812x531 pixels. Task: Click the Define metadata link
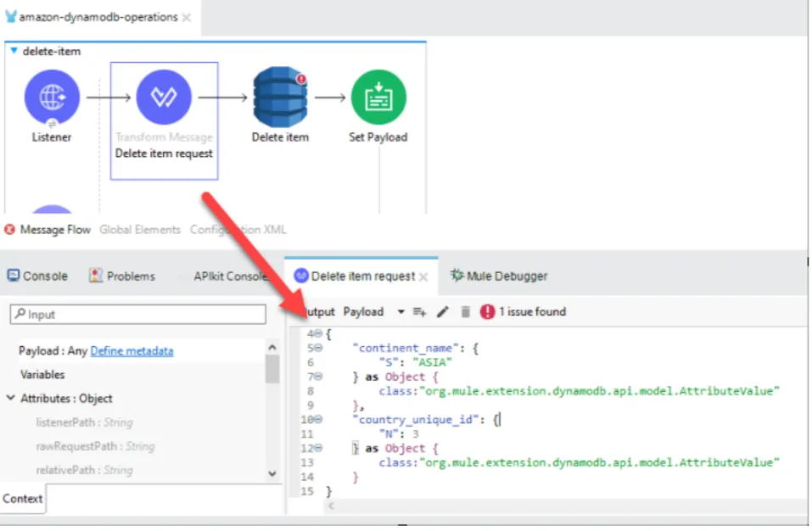pyautogui.click(x=132, y=351)
